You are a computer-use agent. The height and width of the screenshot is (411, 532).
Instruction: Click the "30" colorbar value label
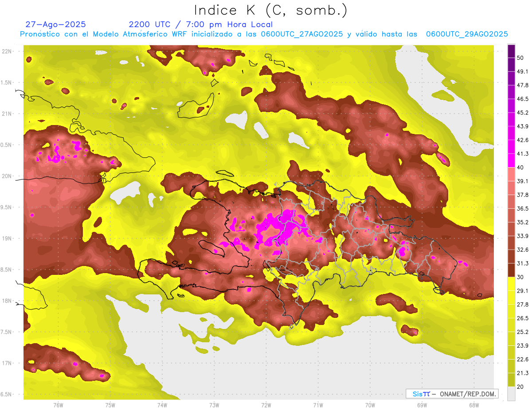click(520, 277)
